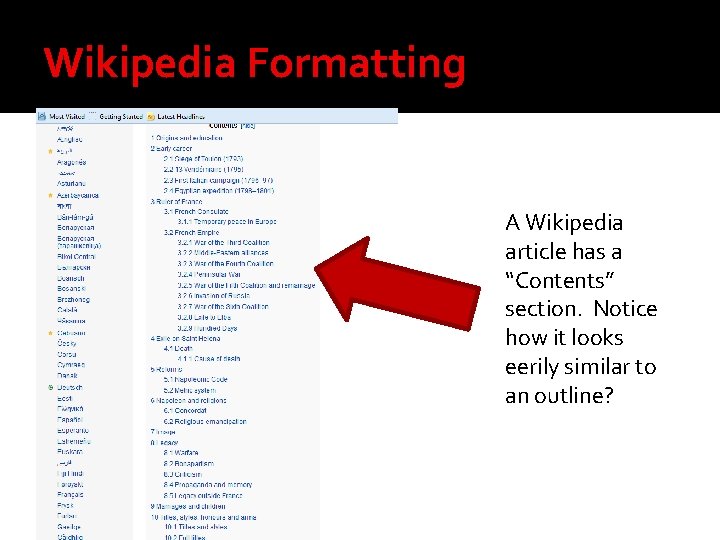Screen dimensions: 720x540
Task: Switch to the Français language version
Action: [x=70, y=495]
